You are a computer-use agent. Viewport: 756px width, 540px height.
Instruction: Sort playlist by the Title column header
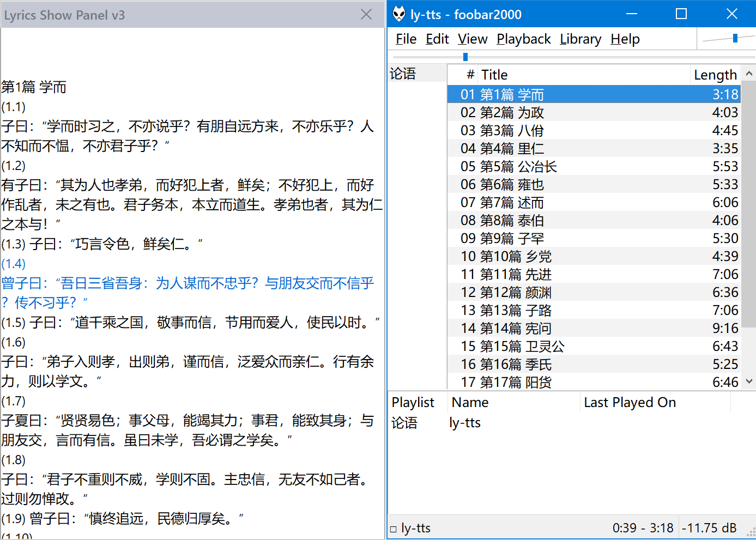coord(583,75)
